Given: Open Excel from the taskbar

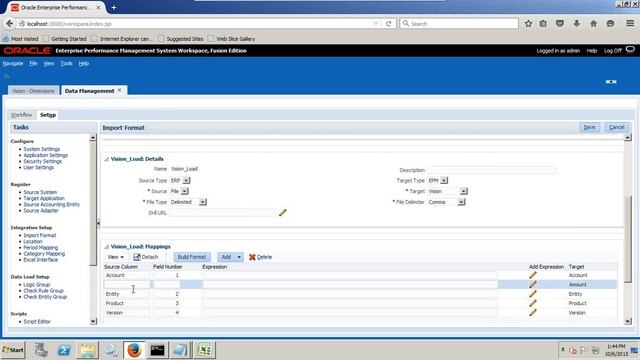Looking at the screenshot, I should click(204, 350).
